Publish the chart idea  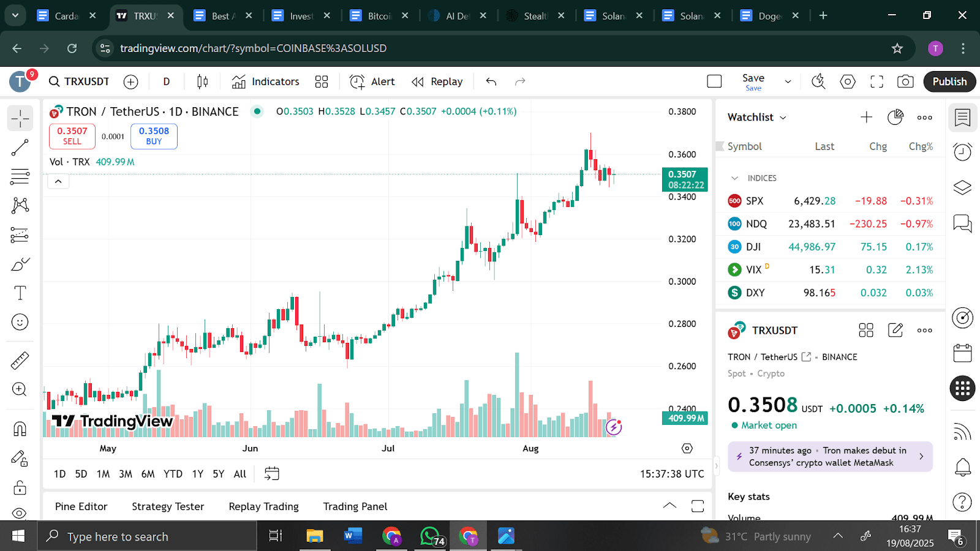pos(949,81)
